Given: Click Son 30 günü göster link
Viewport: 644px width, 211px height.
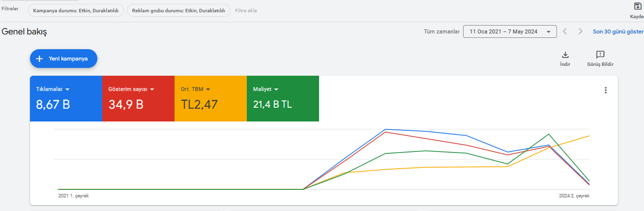Looking at the screenshot, I should tap(618, 31).
